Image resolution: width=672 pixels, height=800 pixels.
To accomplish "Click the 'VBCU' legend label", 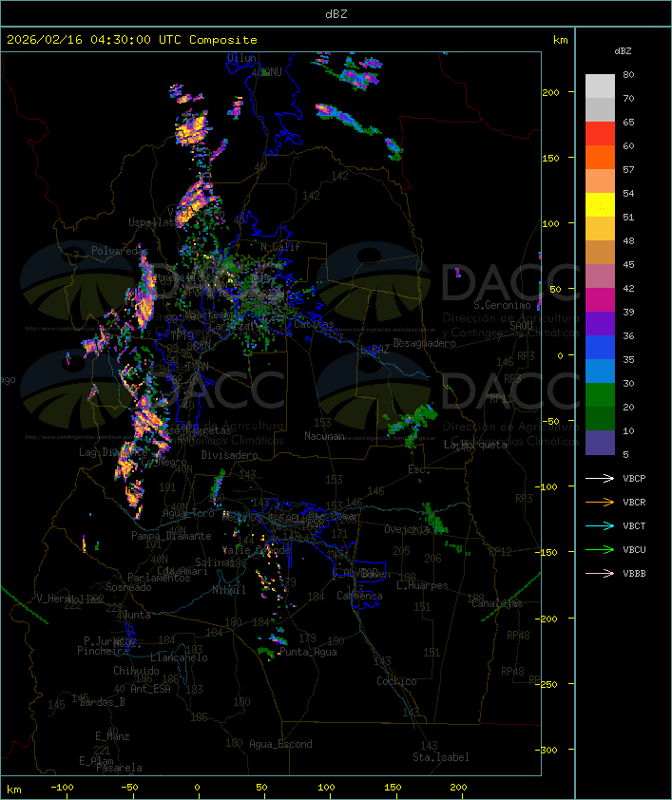I will [634, 549].
